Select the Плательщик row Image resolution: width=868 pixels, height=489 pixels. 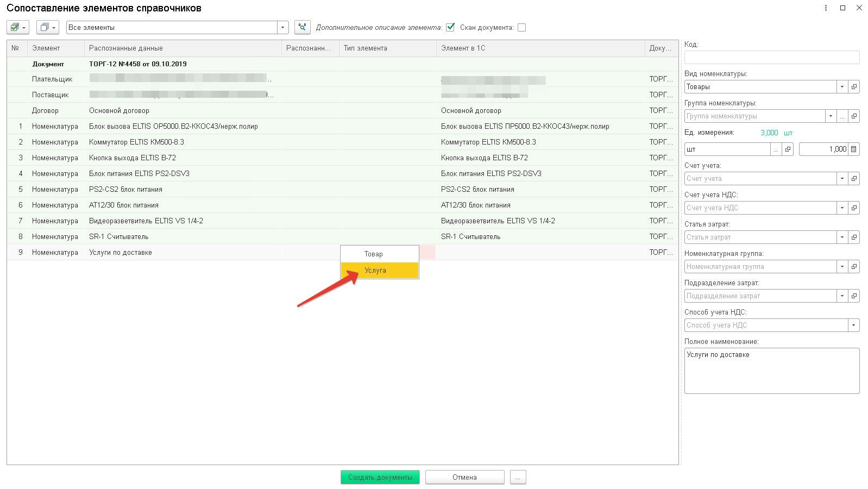click(x=343, y=79)
